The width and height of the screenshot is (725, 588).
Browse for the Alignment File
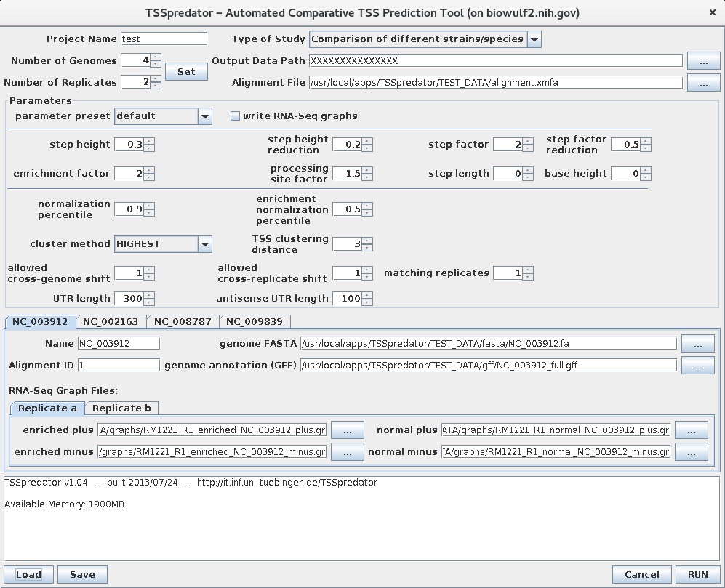[x=703, y=83]
